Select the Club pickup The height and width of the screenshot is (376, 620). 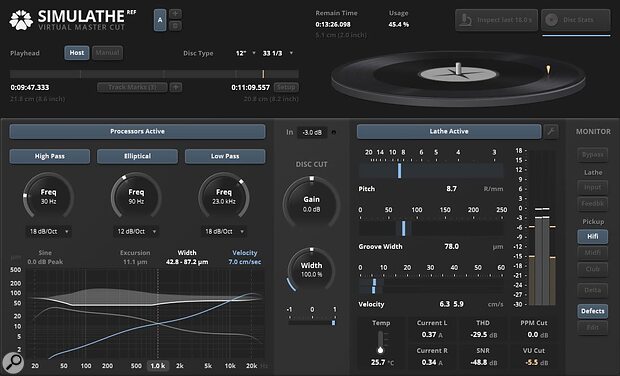tap(592, 269)
